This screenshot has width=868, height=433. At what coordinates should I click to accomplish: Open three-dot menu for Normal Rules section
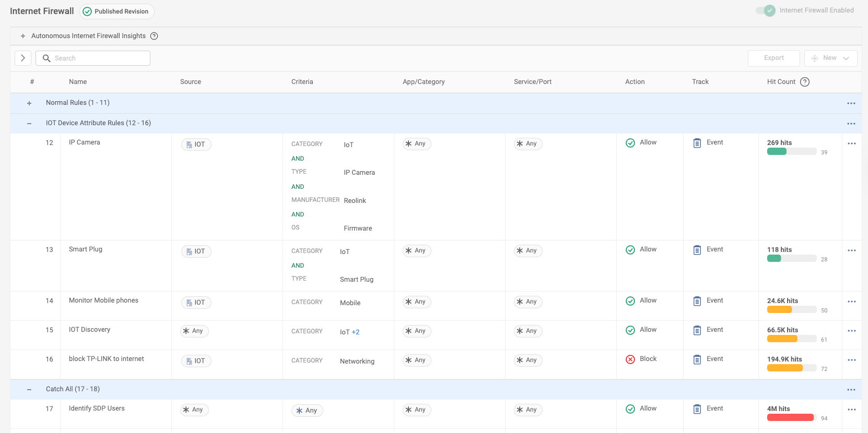851,103
